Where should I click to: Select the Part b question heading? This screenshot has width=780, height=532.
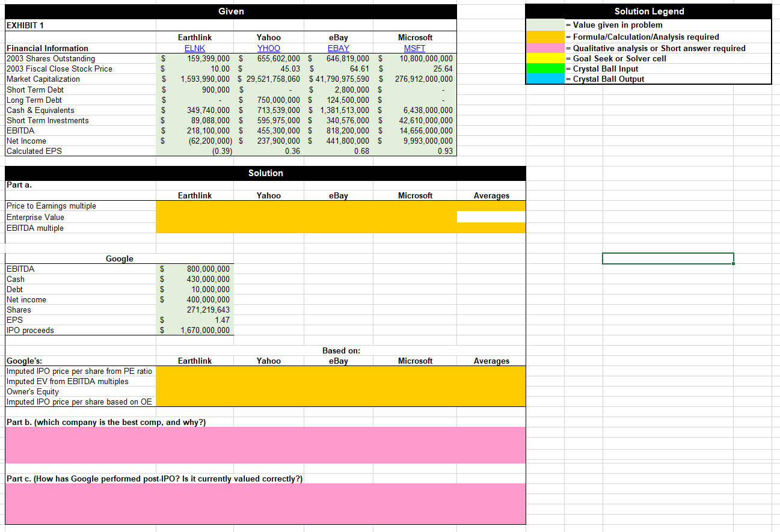point(106,422)
